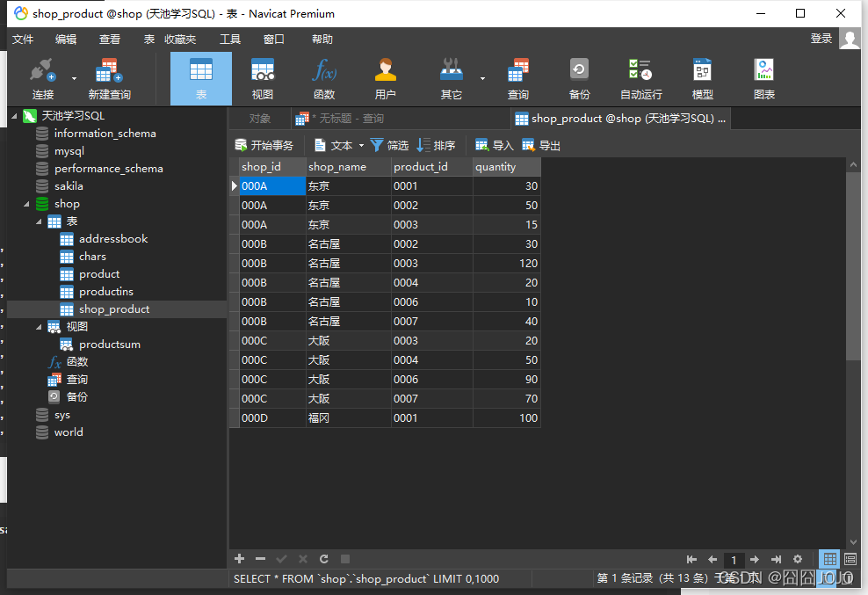Collapse the shop database node
This screenshot has width=868, height=595.
26,204
